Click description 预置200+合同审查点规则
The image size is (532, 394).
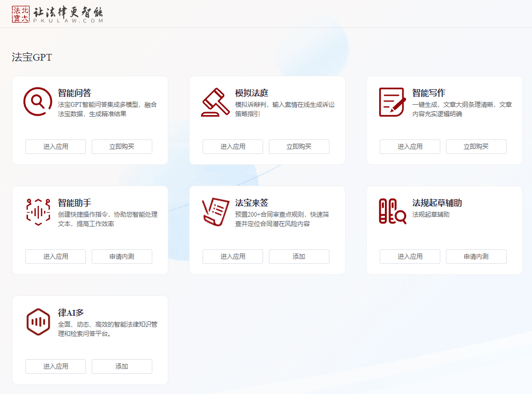(282, 219)
